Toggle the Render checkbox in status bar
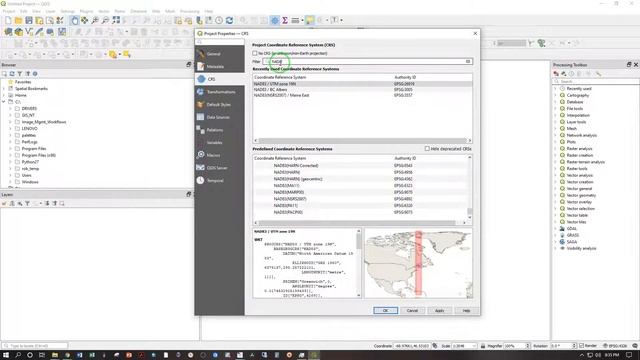 pyautogui.click(x=582, y=346)
